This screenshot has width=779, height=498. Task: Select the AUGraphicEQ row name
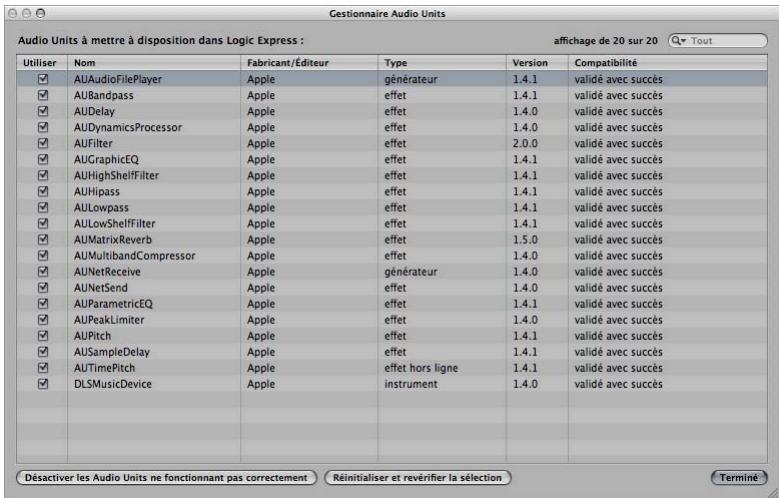[106, 160]
